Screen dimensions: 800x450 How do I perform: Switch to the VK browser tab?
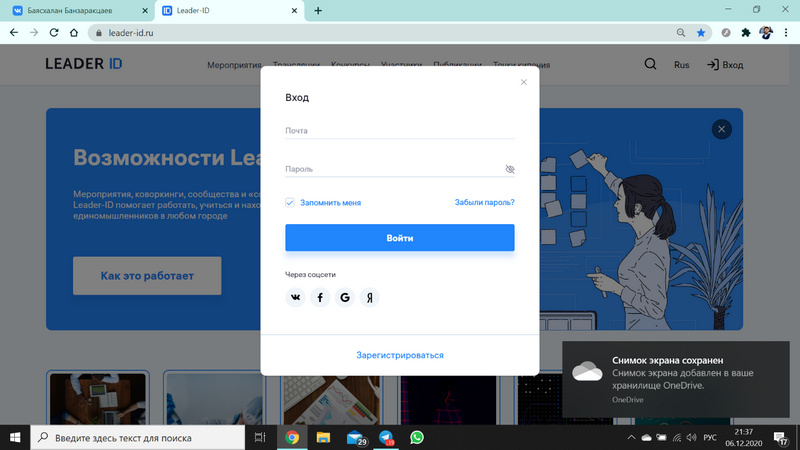coord(70,10)
